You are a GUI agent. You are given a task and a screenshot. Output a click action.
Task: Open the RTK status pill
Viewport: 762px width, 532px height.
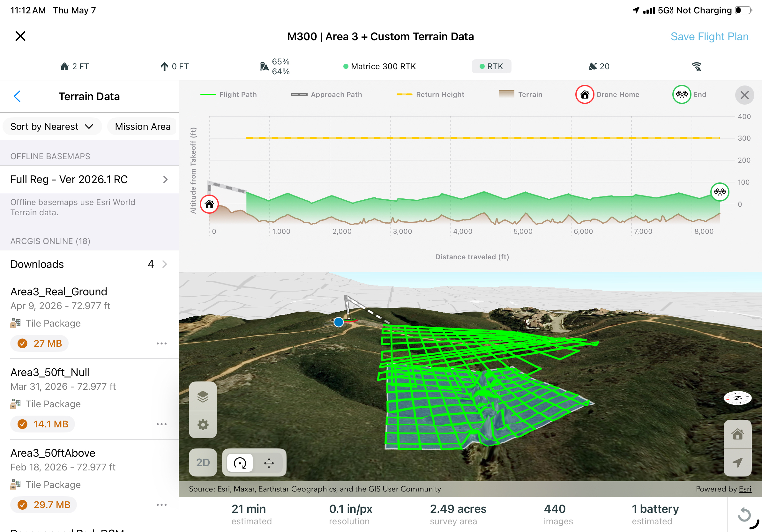pyautogui.click(x=491, y=66)
